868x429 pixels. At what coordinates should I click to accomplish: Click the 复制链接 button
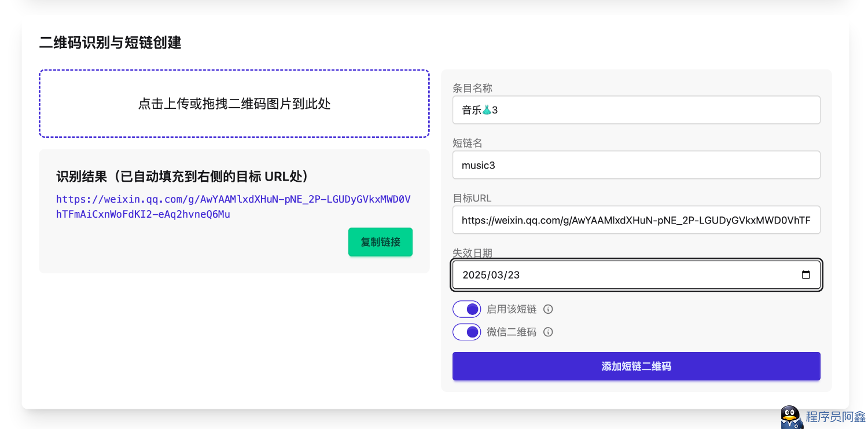click(380, 242)
